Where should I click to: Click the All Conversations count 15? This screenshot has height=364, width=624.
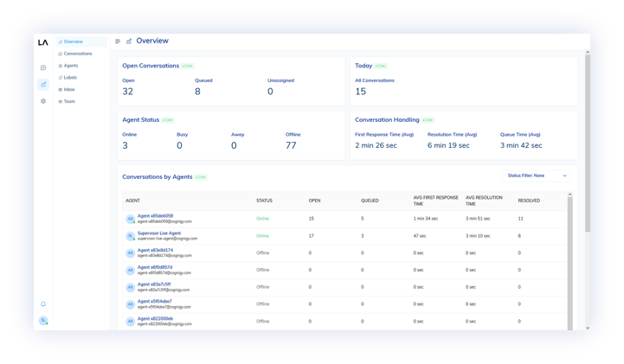coord(360,92)
